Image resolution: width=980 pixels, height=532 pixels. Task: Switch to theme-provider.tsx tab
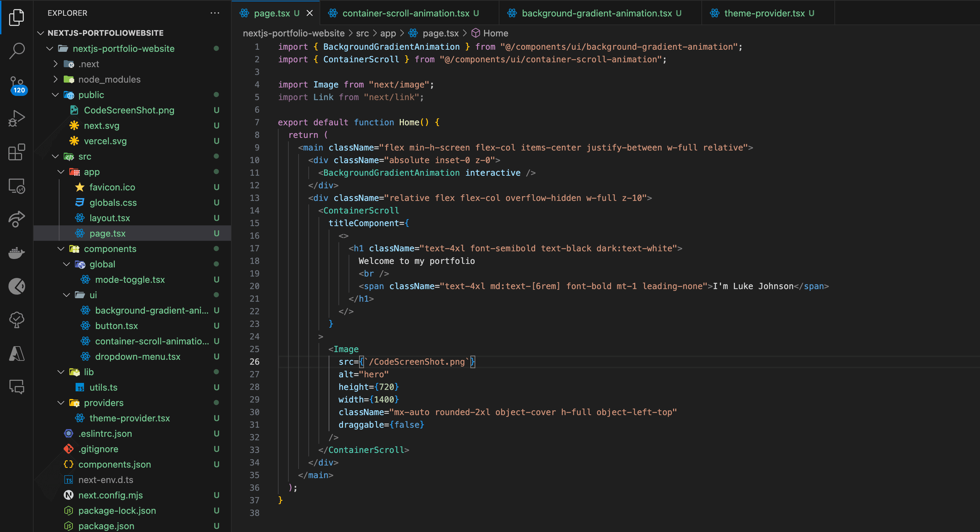tap(768, 13)
